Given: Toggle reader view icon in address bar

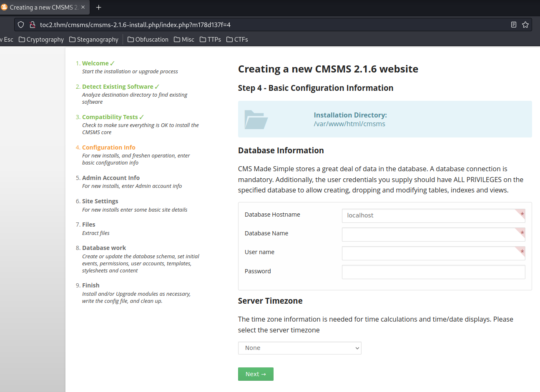Looking at the screenshot, I should (x=514, y=25).
